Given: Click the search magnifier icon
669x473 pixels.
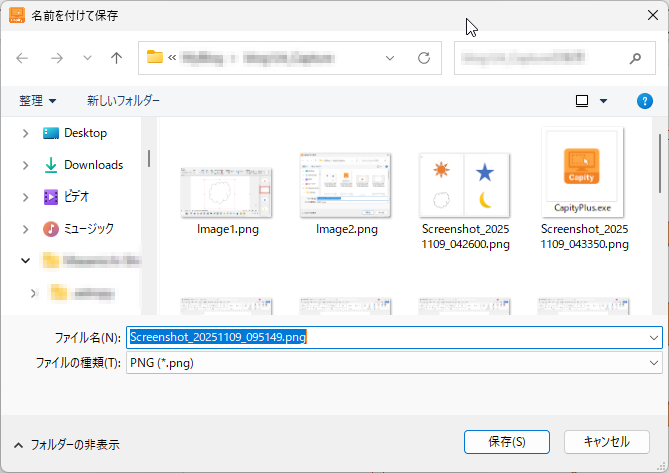Looking at the screenshot, I should click(635, 58).
